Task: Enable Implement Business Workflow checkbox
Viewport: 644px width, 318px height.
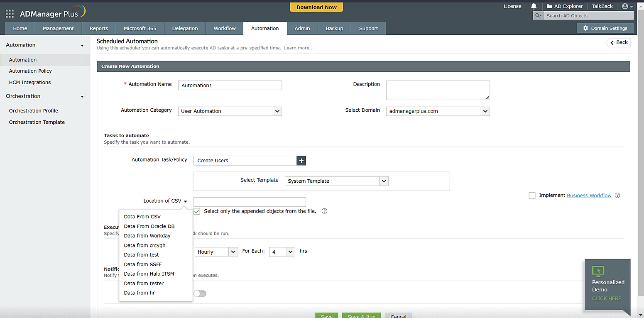Action: click(532, 196)
